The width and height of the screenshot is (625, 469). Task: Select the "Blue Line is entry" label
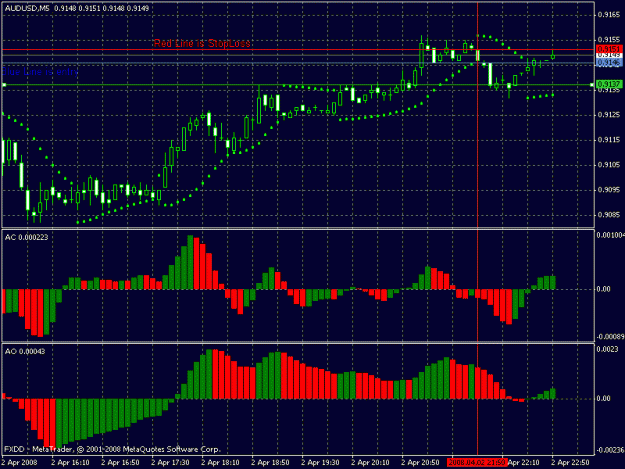click(40, 72)
